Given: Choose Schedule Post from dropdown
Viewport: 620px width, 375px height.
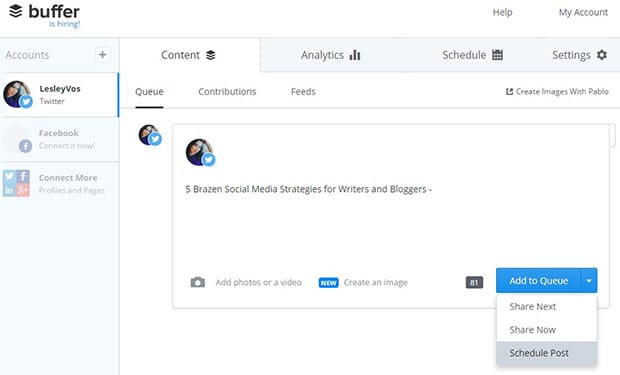Looking at the screenshot, I should pyautogui.click(x=546, y=353).
